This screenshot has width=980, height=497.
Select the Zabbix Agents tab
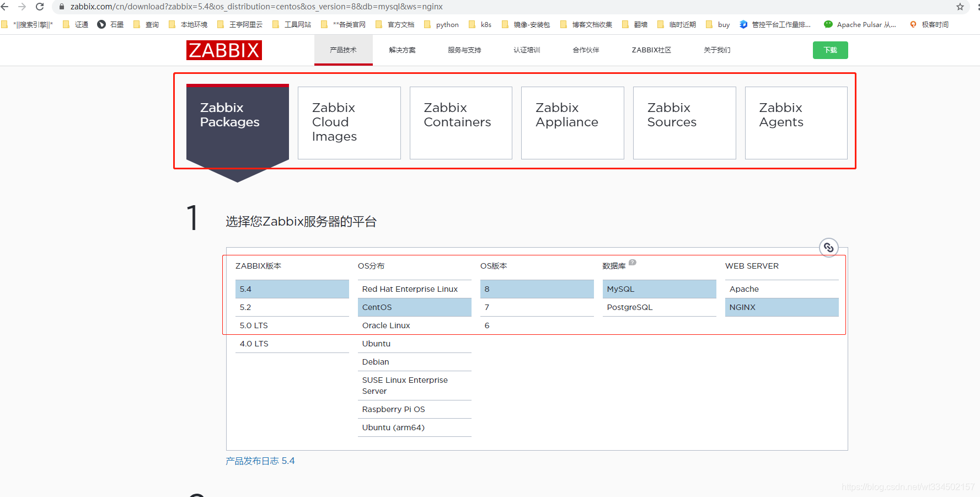click(796, 123)
